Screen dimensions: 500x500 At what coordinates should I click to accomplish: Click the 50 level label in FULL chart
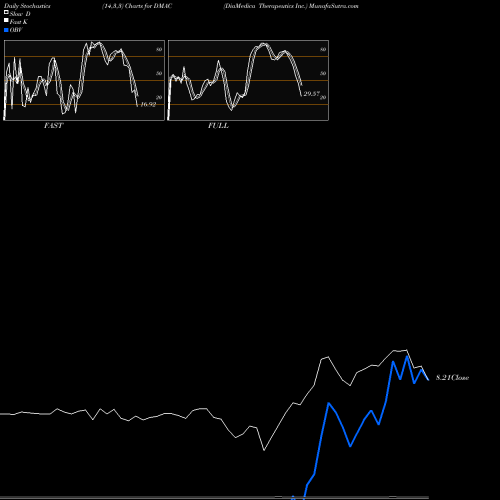click(x=323, y=73)
